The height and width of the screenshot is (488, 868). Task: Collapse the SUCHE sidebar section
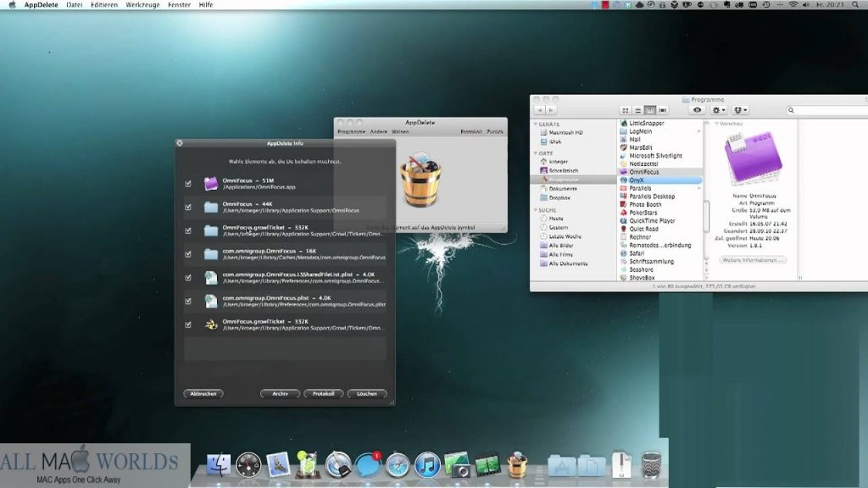pos(536,210)
